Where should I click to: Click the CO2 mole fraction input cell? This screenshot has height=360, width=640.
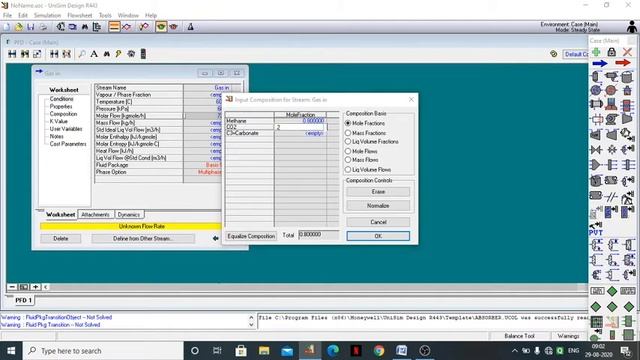tap(300, 127)
